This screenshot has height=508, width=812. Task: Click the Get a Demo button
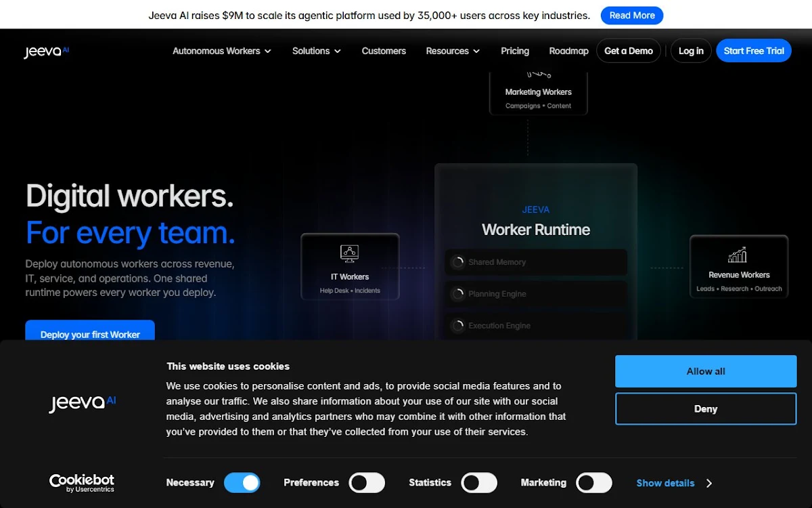pyautogui.click(x=629, y=51)
